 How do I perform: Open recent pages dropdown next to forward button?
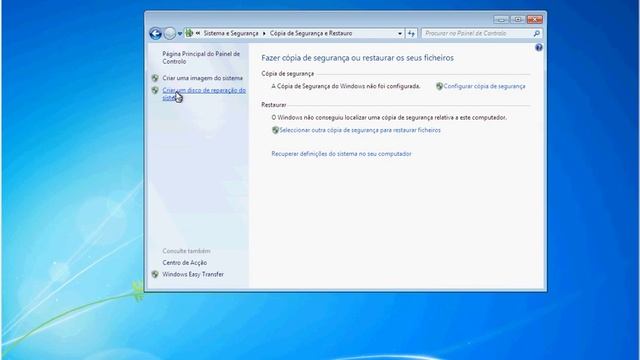pos(180,34)
